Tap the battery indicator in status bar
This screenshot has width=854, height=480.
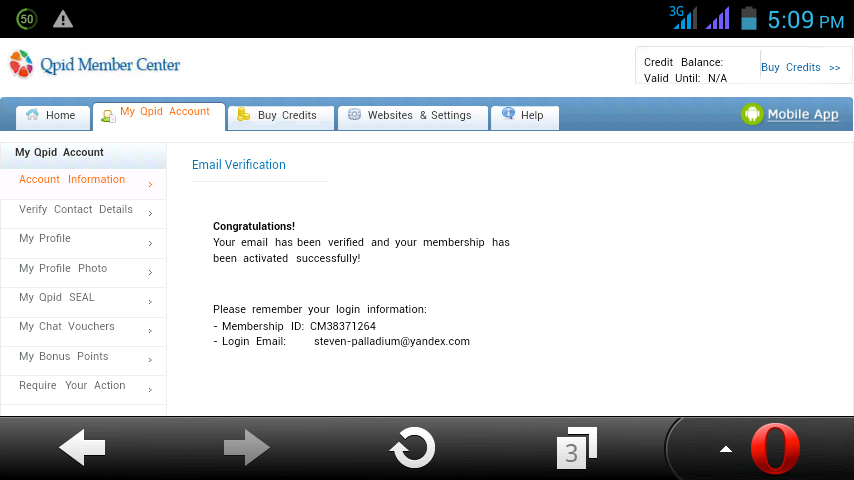click(x=749, y=18)
